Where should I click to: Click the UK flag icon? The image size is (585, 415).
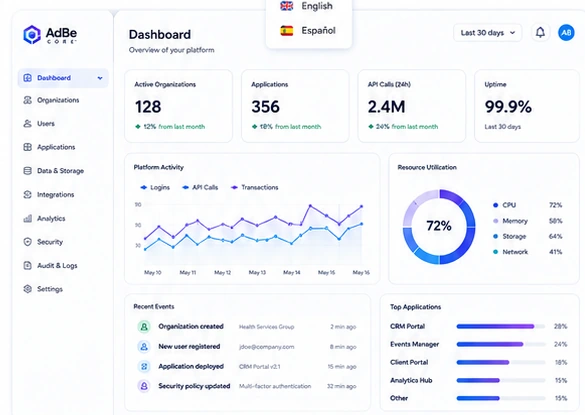point(287,6)
